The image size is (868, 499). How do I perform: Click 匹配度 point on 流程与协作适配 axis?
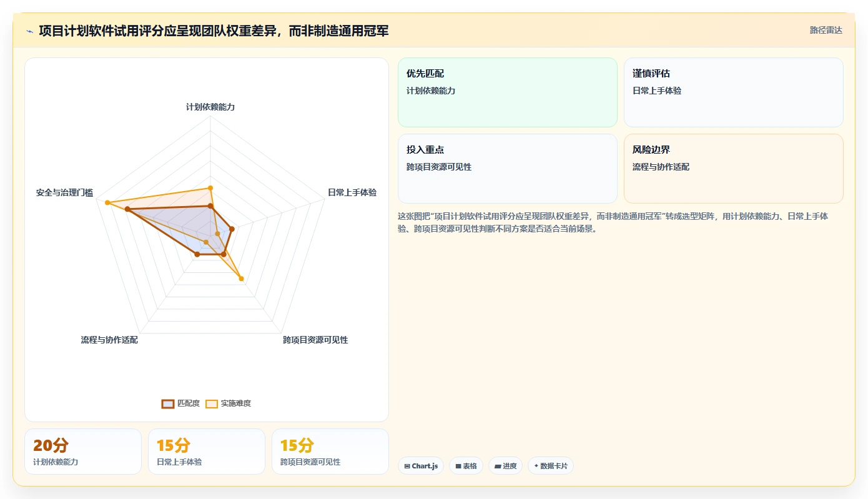(197, 254)
